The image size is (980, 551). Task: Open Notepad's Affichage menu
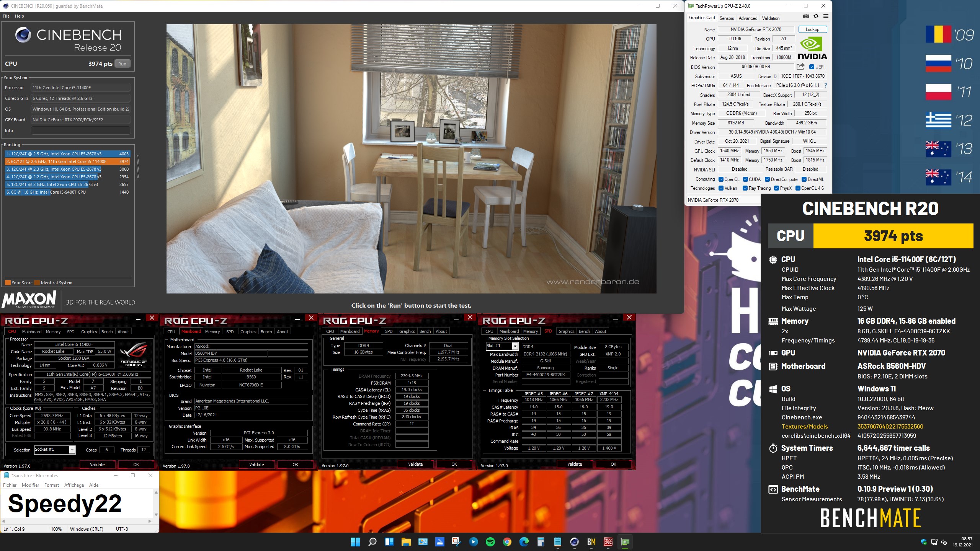click(x=74, y=485)
